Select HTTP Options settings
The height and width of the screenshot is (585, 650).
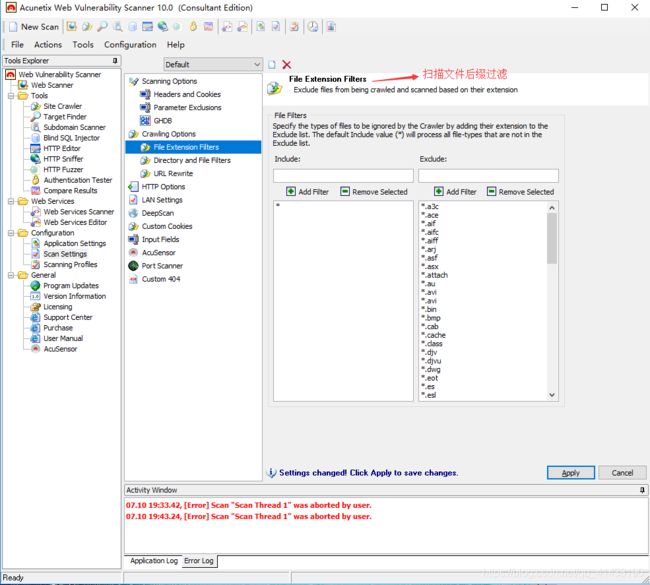coord(163,187)
